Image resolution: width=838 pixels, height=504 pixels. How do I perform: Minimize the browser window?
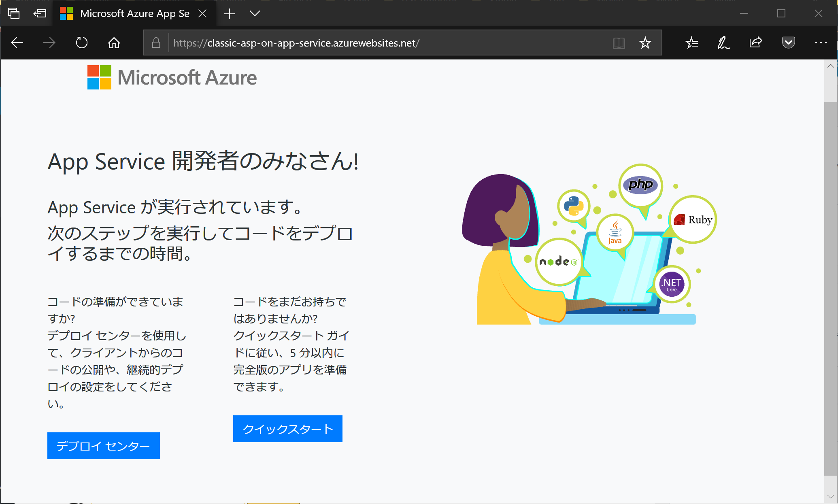(x=744, y=13)
